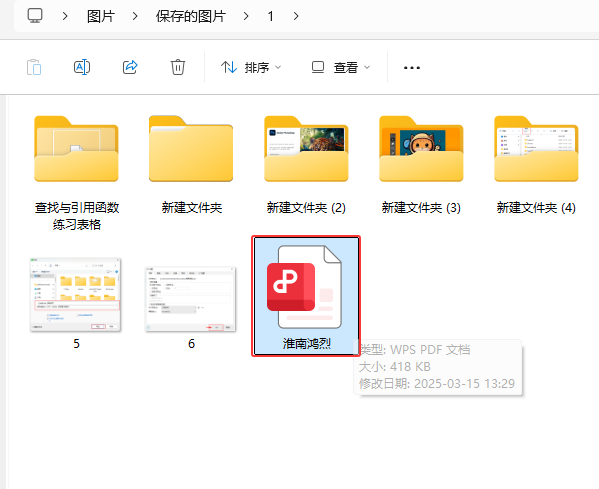Click the This PC monitor icon in address bar
Screen dimensions: 599x489
click(35, 16)
